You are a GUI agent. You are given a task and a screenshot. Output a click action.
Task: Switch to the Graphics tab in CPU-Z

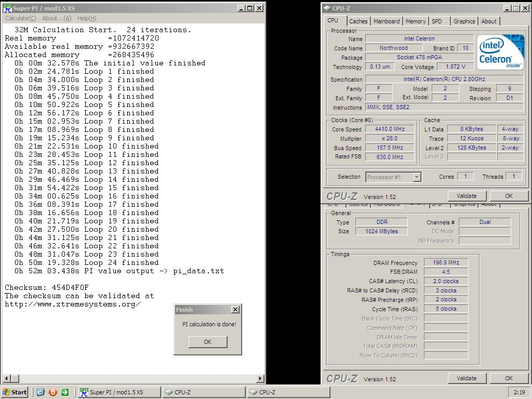click(464, 21)
